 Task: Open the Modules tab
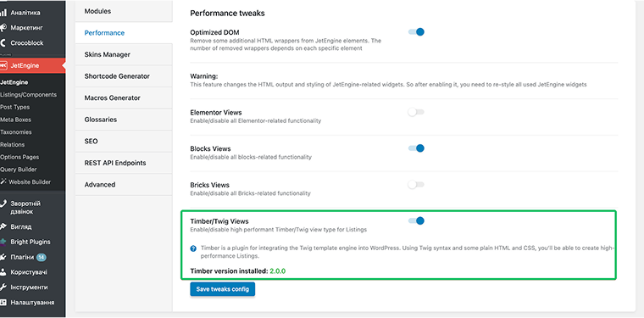click(124, 11)
